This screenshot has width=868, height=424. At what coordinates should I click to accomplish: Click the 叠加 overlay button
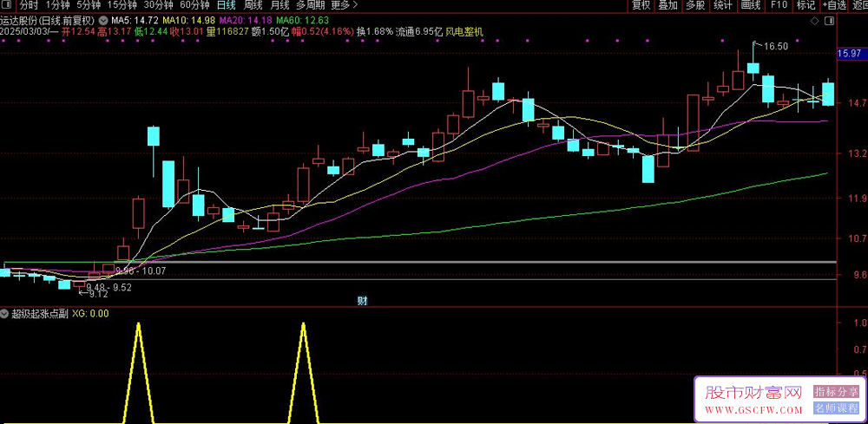point(667,5)
